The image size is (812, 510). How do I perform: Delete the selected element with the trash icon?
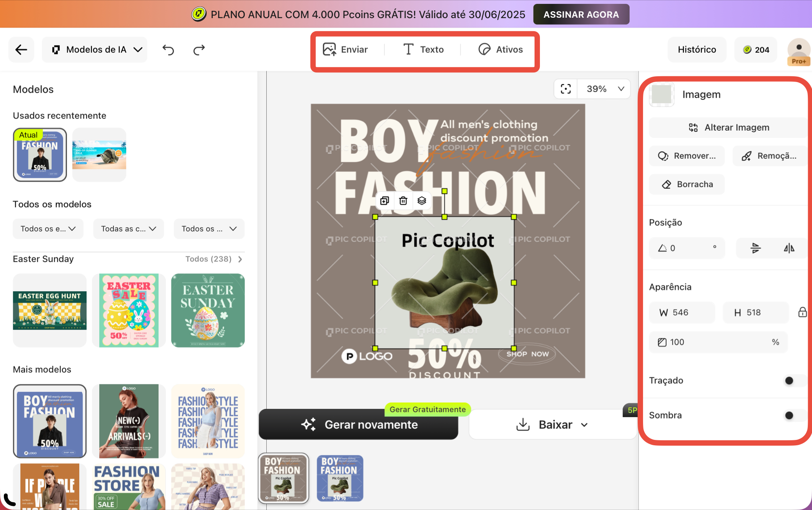tap(403, 201)
